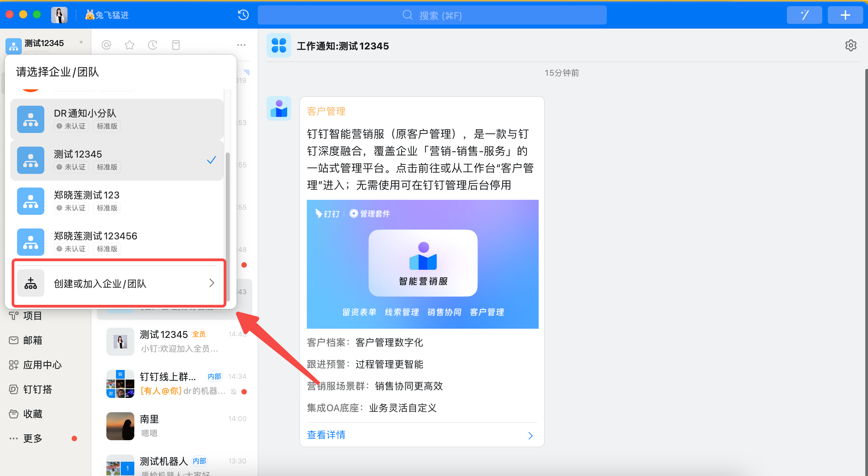The width and height of the screenshot is (868, 476).
Task: Open 钉钉线上群 conversation
Action: (x=175, y=384)
